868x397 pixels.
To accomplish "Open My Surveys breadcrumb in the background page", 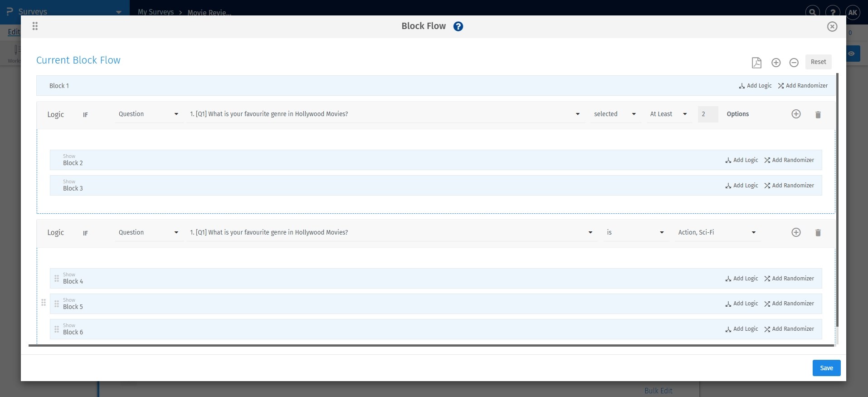I will pos(156,12).
